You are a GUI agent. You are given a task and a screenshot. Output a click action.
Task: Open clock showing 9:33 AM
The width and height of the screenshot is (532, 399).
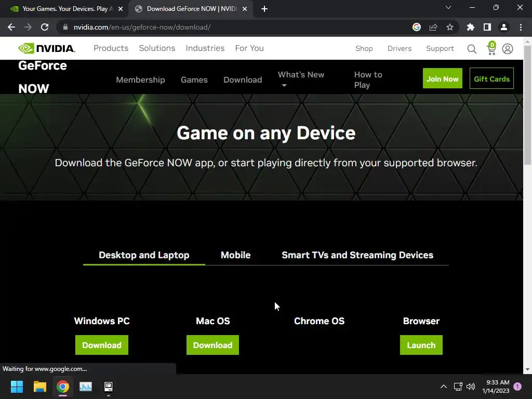click(x=496, y=387)
